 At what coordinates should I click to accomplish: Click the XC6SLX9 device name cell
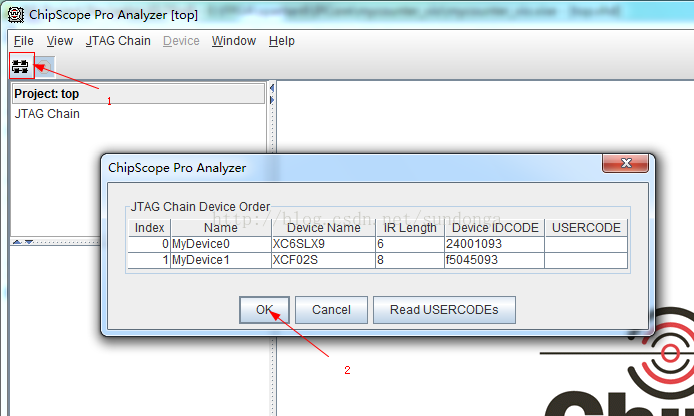click(x=324, y=244)
